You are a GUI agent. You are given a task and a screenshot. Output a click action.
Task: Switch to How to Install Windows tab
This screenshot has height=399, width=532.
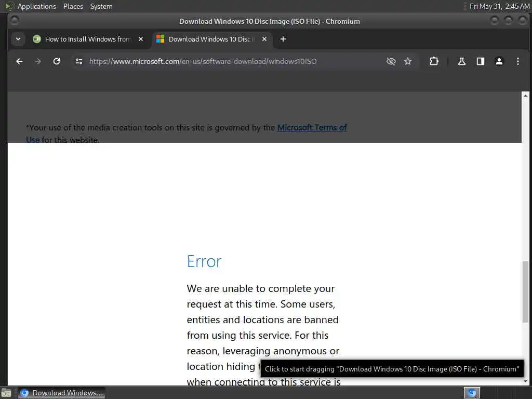[x=87, y=39]
